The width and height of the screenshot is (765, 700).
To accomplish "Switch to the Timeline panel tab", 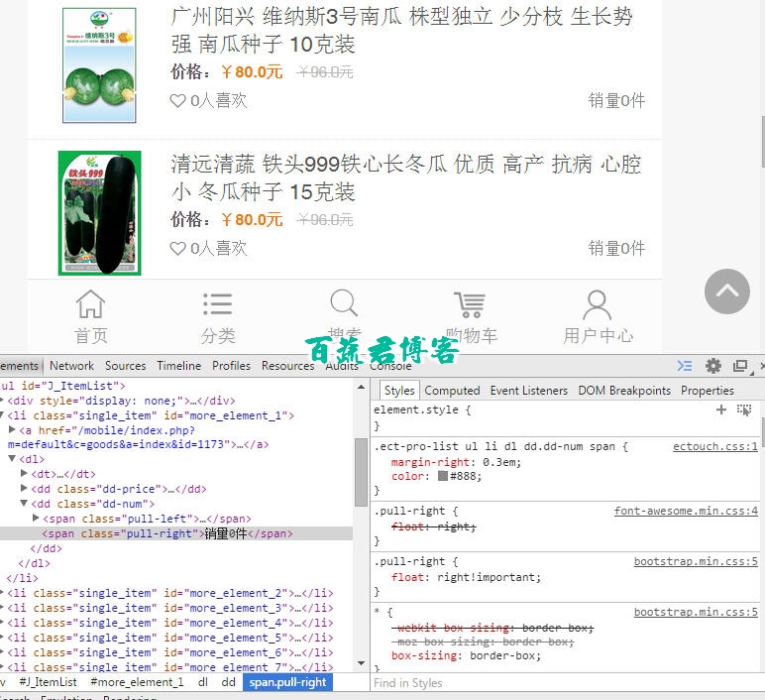I will [179, 366].
